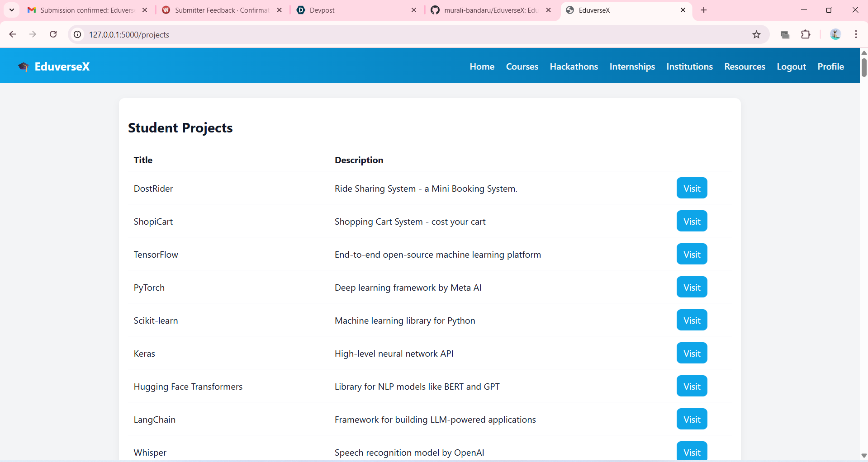
Task: Open the Chrome three-dot menu
Action: (x=856, y=34)
